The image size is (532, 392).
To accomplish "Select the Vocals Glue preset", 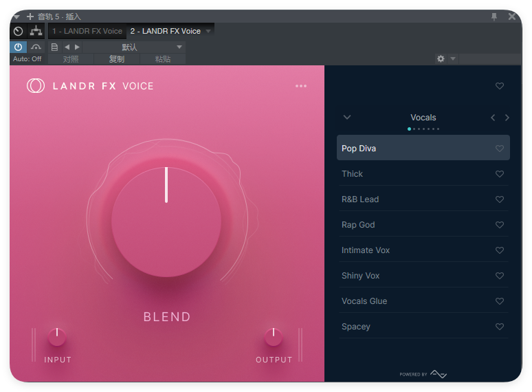I will point(423,301).
